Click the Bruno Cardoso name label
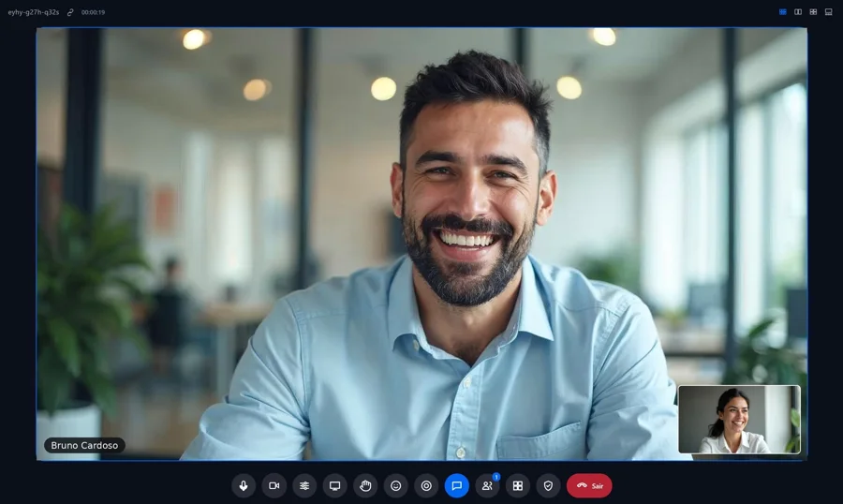The width and height of the screenshot is (843, 504). coord(84,445)
